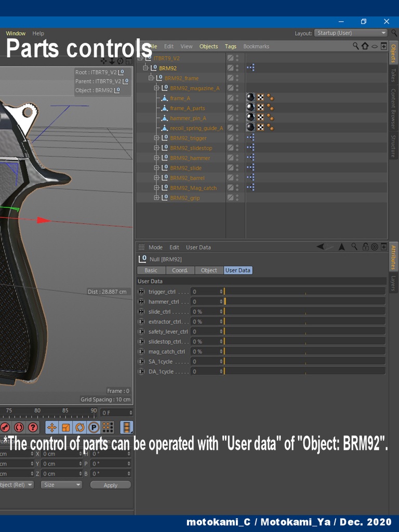Open a new Object Manager via plus icon
Screen dimensions: 399x532
coord(384,46)
